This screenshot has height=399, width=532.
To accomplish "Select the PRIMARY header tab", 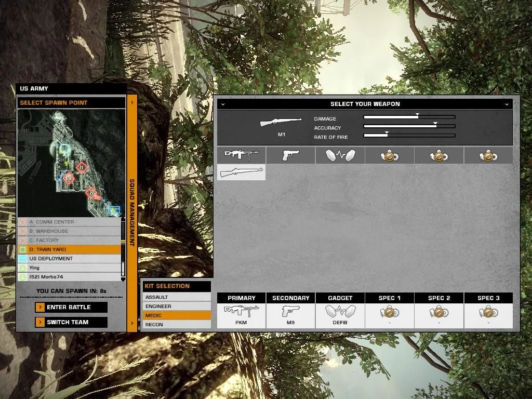I will point(241,298).
